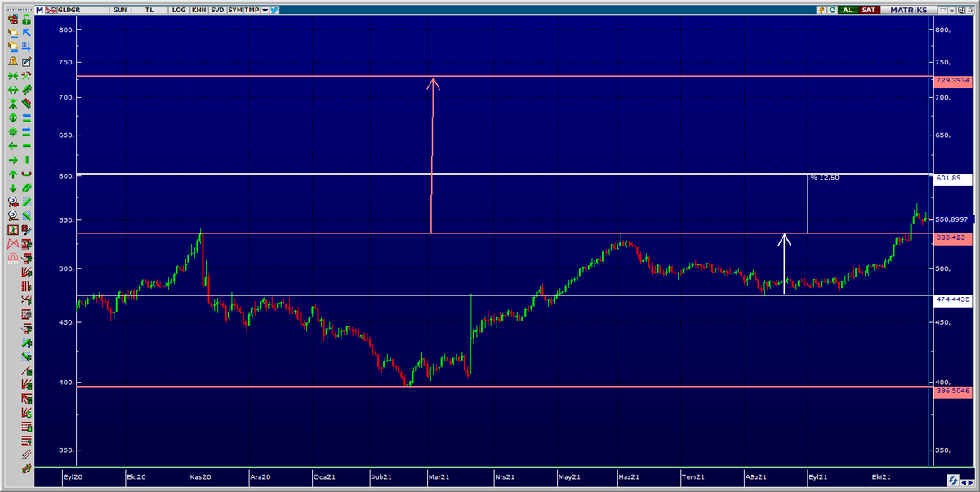The width and height of the screenshot is (980, 492).
Task: Toggle the SYM button
Action: pyautogui.click(x=235, y=10)
